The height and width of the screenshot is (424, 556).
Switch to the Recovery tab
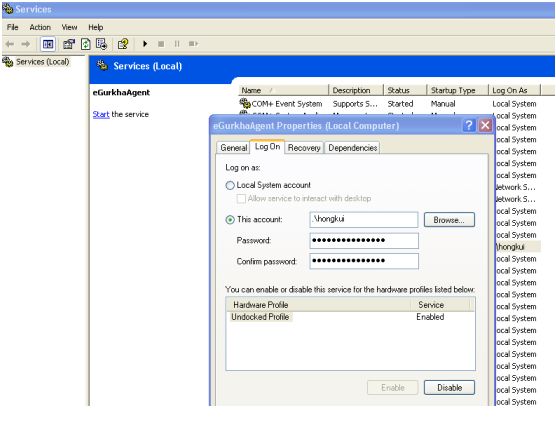[304, 148]
